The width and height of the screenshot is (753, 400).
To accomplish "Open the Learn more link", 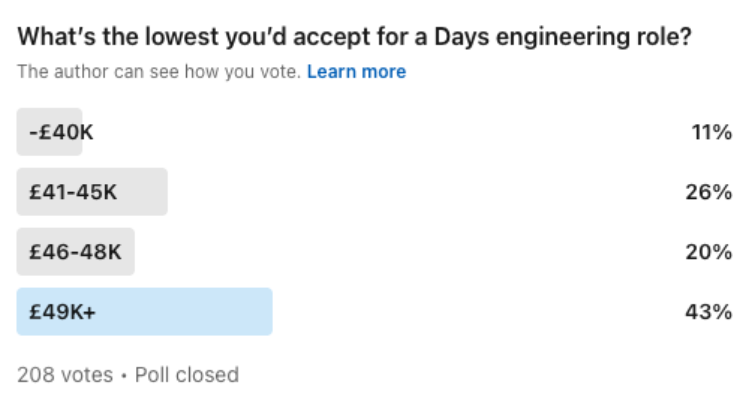I will point(356,72).
